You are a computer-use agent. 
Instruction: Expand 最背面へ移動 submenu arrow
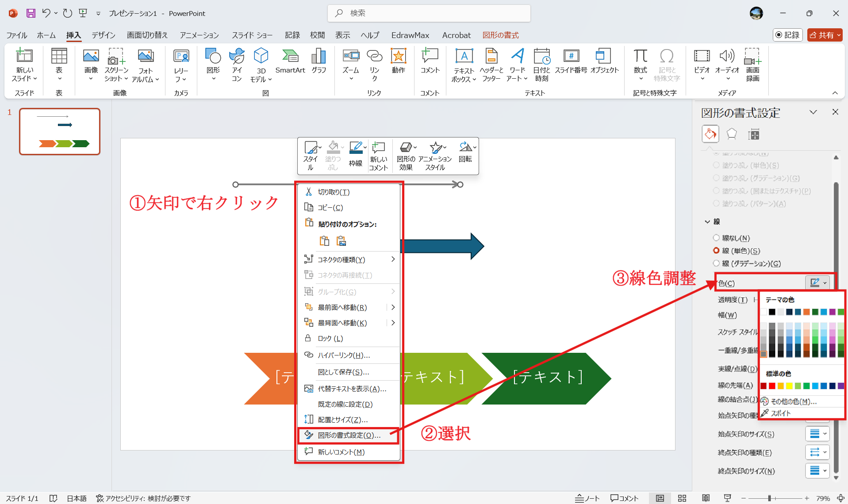click(393, 323)
